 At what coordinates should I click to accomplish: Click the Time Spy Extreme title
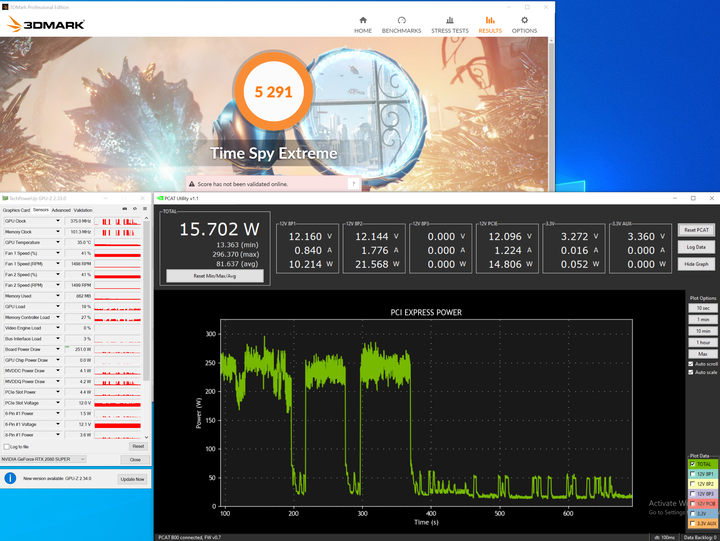pyautogui.click(x=274, y=153)
